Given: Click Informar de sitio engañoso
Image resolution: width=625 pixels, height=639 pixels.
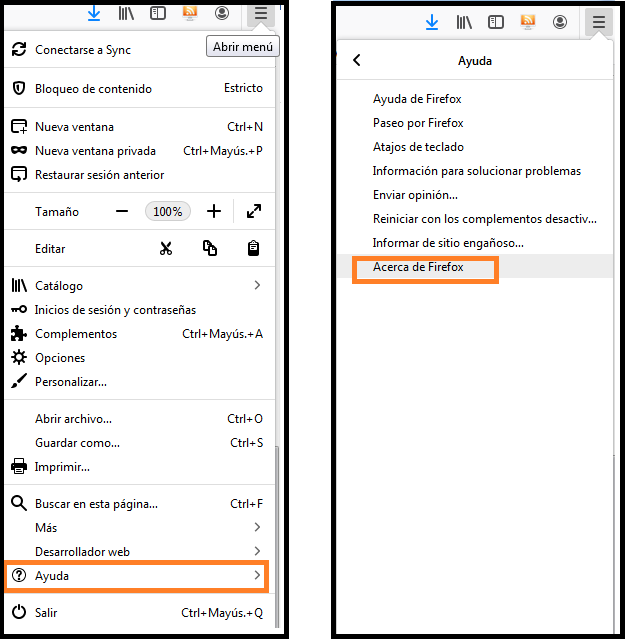Looking at the screenshot, I should (x=448, y=243).
